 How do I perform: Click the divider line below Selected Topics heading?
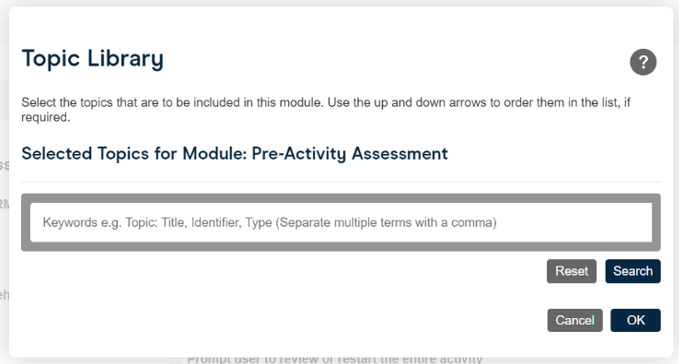[x=341, y=182]
